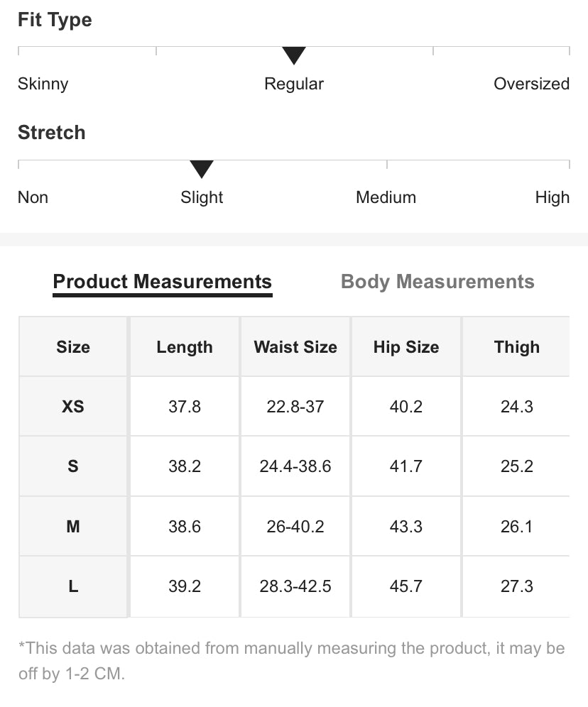Screen dimensions: 588x707
Task: Switch to the Body Measurements tab
Action: 437,282
